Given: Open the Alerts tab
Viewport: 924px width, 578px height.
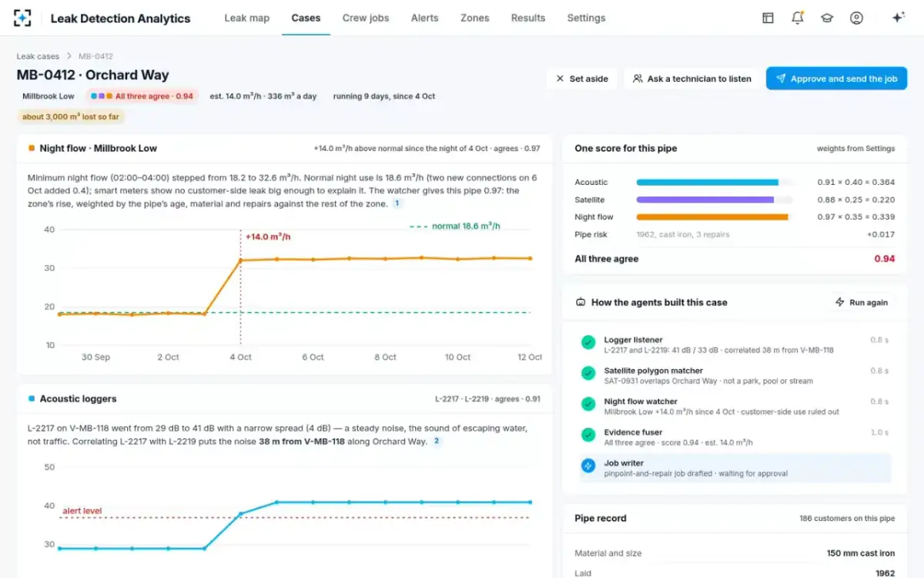Looking at the screenshot, I should (x=424, y=18).
